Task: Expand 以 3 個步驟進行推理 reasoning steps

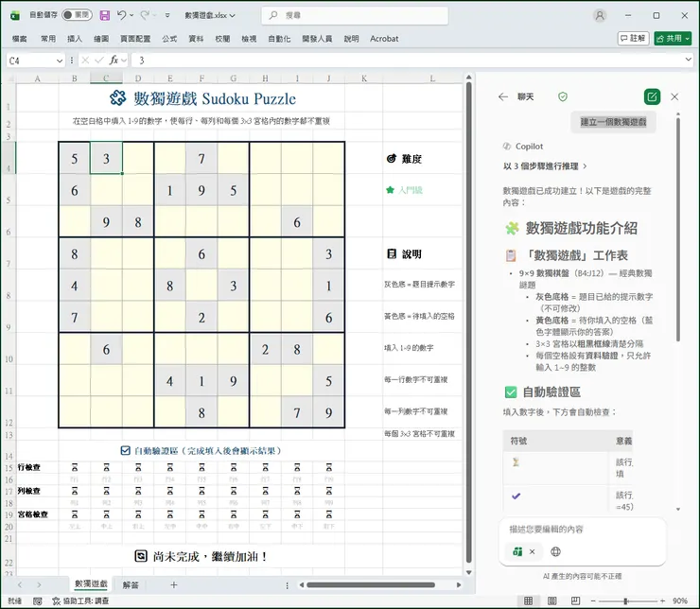Action: [545, 166]
